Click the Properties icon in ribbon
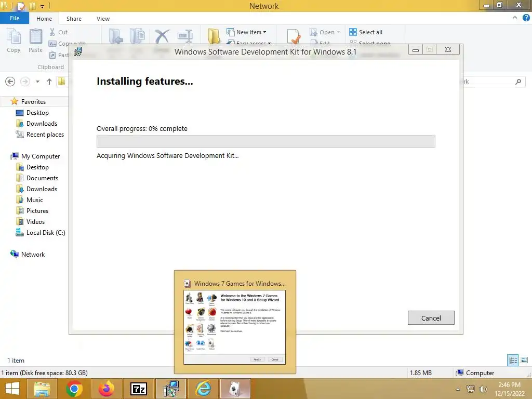This screenshot has height=399, width=532. click(294, 36)
